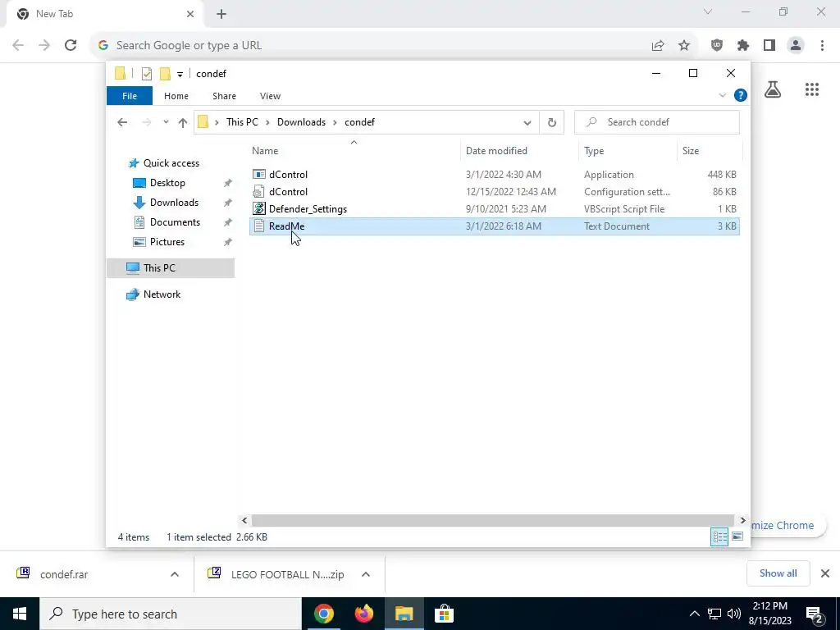Reload the Chrome page
Viewport: 840px width, 630px height.
[71, 46]
